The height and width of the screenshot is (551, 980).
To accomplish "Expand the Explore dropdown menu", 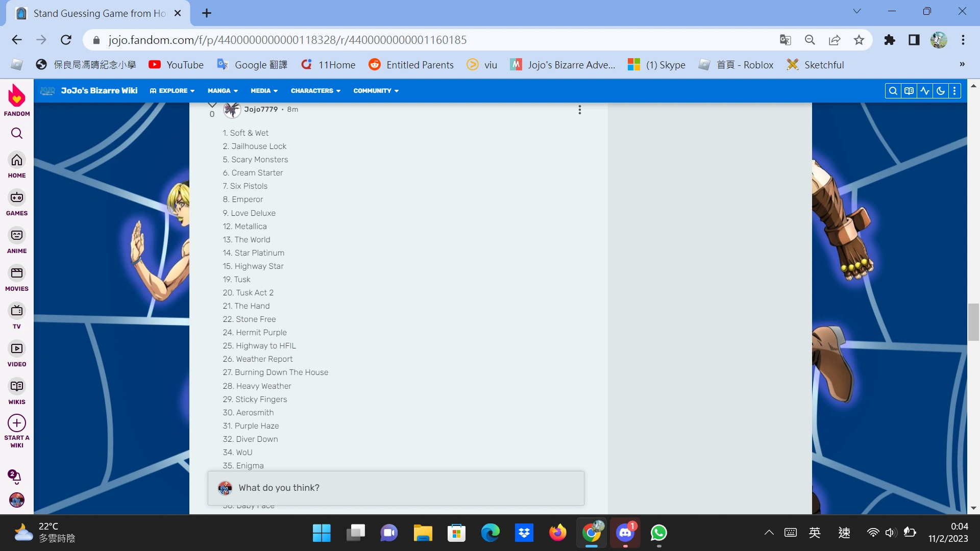I will pos(173,91).
